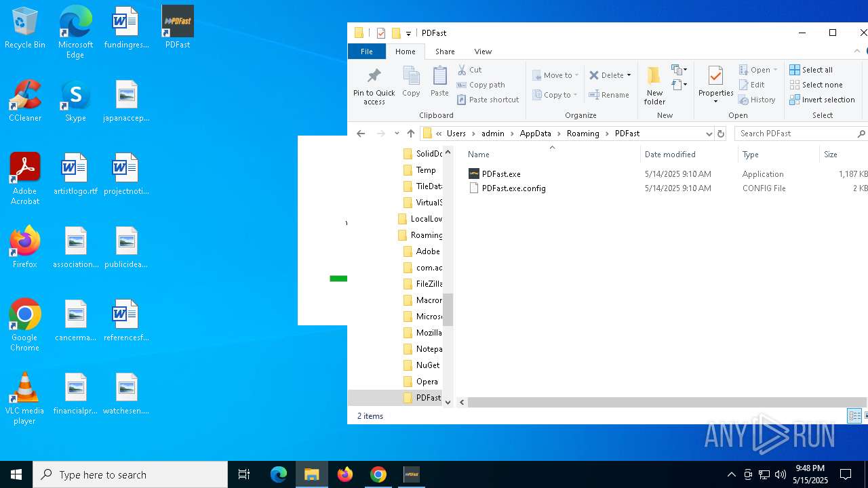Select CCleaner desktop icon

click(25, 101)
